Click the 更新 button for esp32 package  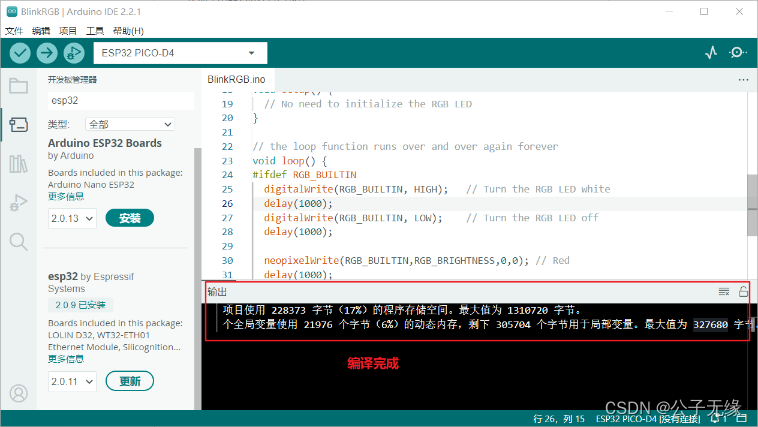[x=130, y=381]
